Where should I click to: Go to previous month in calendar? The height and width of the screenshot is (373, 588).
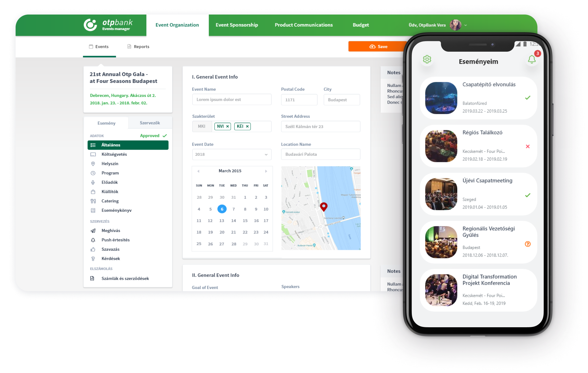(198, 171)
